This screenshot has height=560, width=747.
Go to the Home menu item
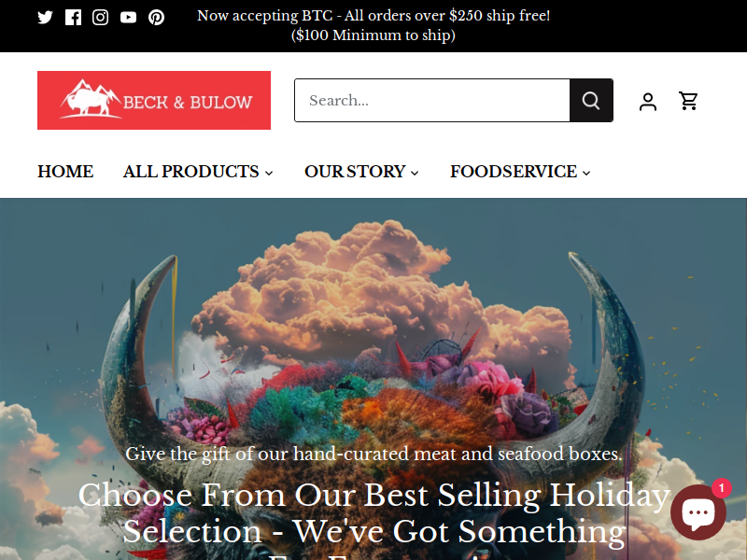tap(65, 172)
